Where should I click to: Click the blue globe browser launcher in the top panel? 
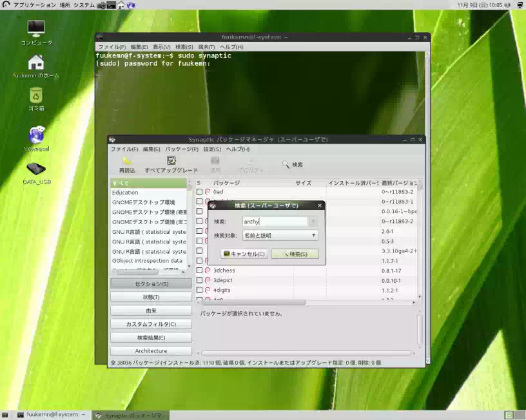[131, 5]
